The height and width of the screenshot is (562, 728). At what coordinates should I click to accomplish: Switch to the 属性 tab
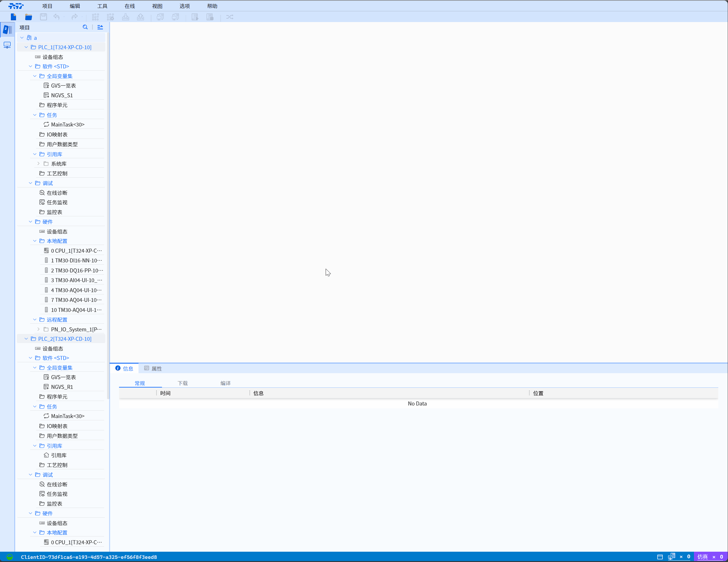(153, 368)
